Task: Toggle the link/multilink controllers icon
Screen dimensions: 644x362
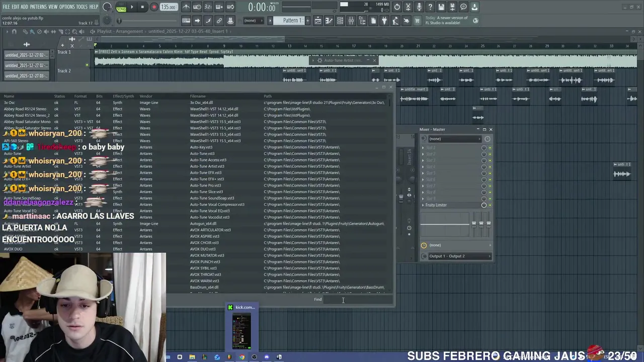Action: click(x=219, y=21)
